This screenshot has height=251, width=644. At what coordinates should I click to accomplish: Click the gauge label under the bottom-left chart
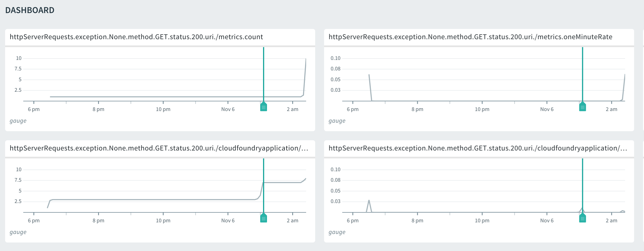(18, 232)
